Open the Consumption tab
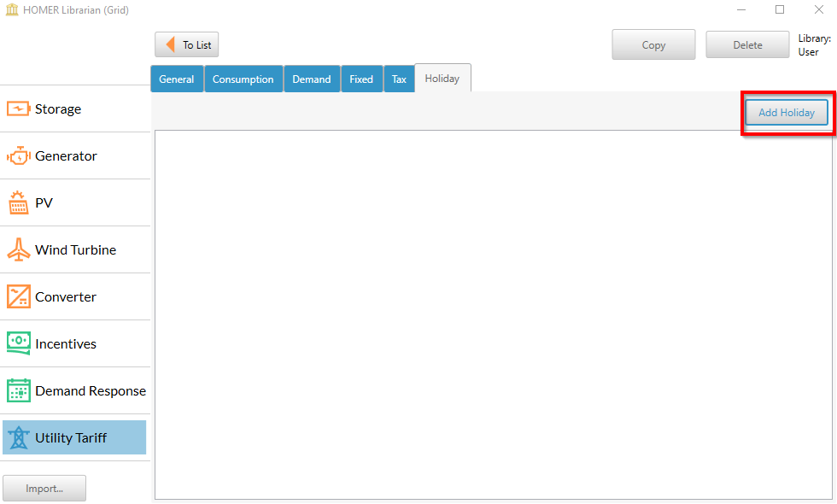The height and width of the screenshot is (504, 837). (243, 79)
